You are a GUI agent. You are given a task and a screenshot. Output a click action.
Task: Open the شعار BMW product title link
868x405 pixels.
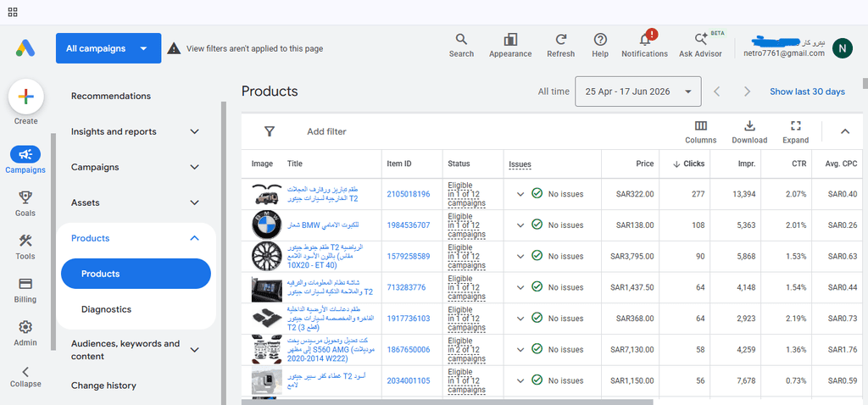pyautogui.click(x=323, y=225)
